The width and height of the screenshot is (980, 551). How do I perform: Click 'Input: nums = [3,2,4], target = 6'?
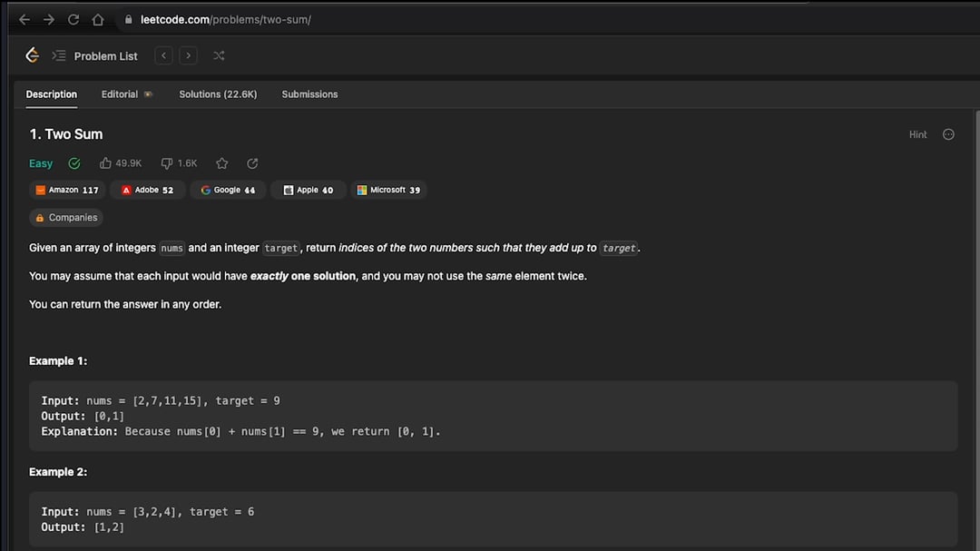pyautogui.click(x=148, y=512)
